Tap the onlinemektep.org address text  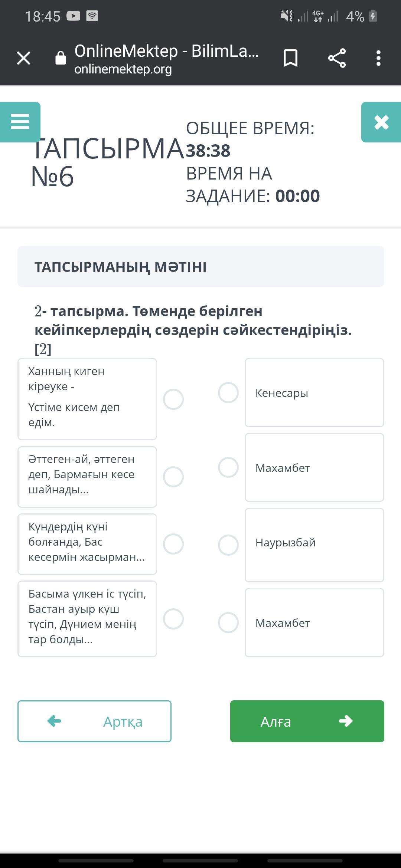click(x=123, y=69)
